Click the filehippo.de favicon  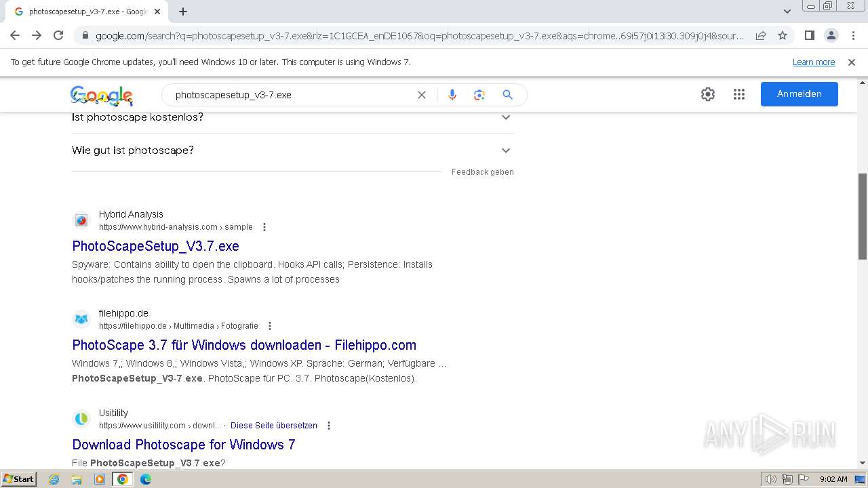pos(81,319)
